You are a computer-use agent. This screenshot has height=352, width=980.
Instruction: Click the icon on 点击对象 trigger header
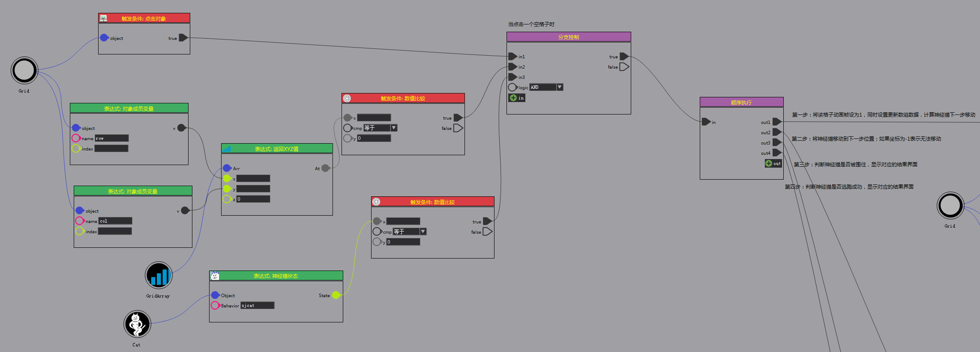point(104,18)
